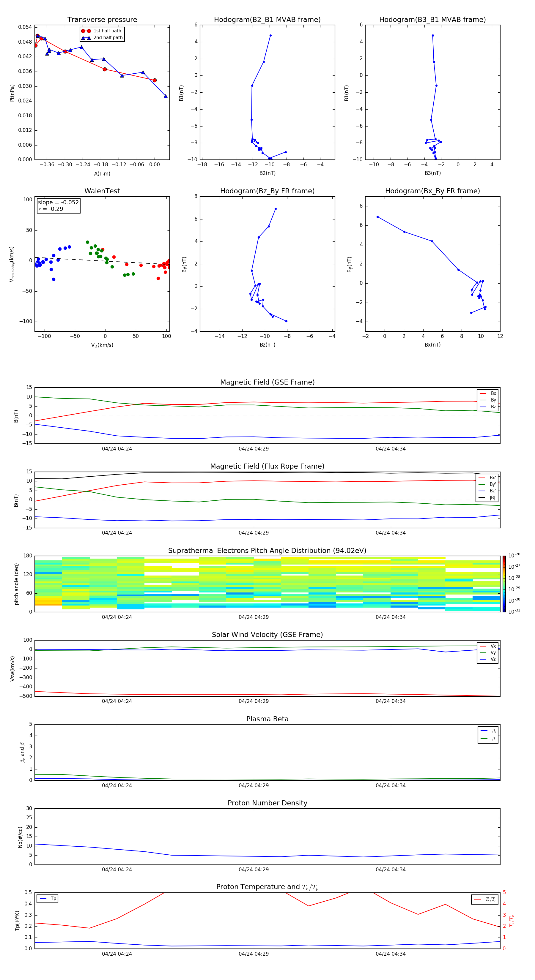This screenshot has width=535, height=980.
Task: Click the "Hodogram(B2_B1 MVAB frame)" title
Action: (x=267, y=20)
